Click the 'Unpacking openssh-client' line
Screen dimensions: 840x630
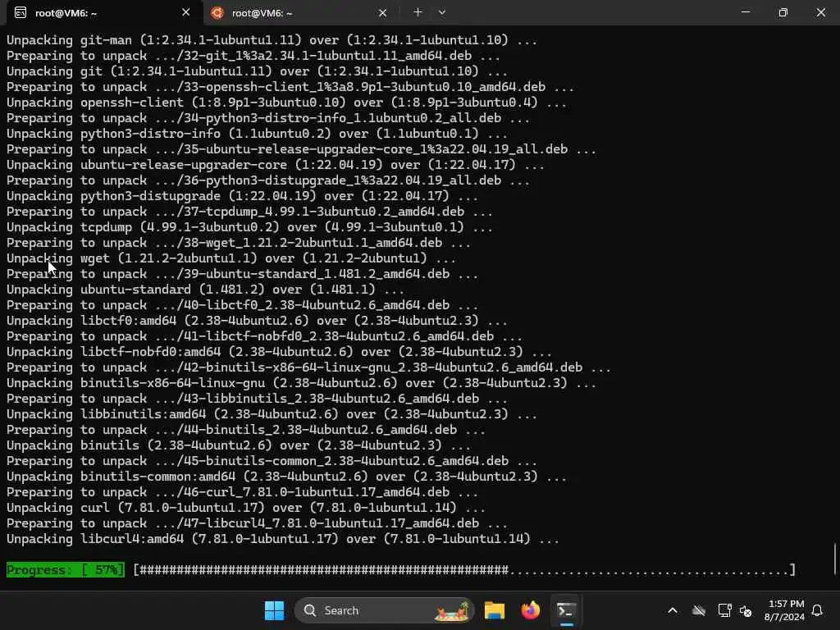pos(286,103)
